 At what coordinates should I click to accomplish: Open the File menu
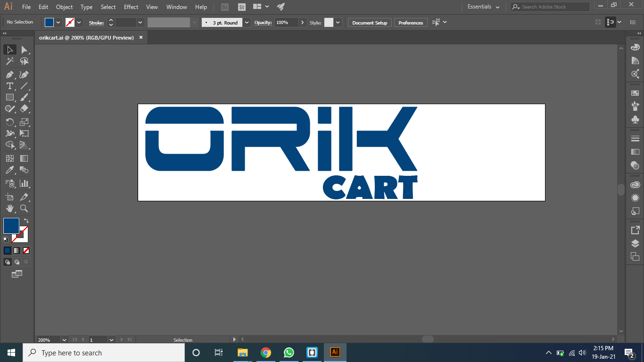click(x=26, y=7)
